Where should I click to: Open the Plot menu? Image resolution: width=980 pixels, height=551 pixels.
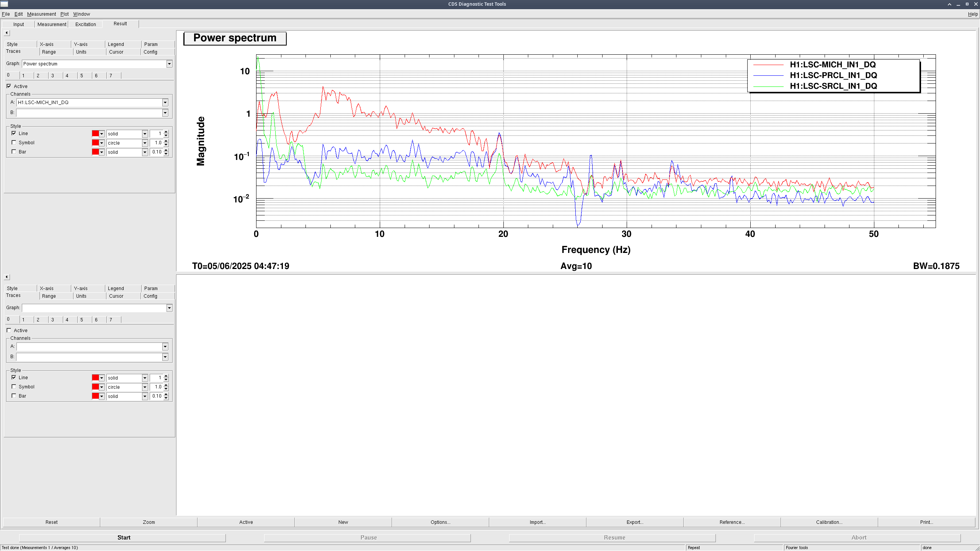(x=64, y=14)
